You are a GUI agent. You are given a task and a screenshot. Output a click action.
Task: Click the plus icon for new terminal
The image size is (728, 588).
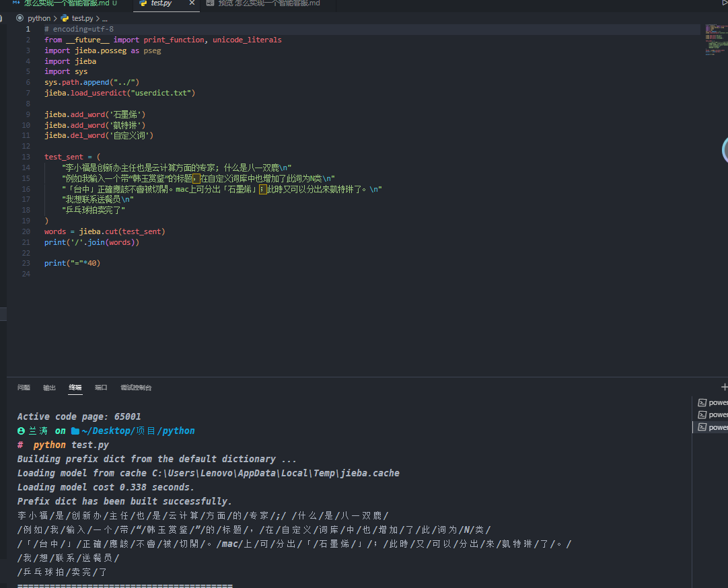pos(724,387)
